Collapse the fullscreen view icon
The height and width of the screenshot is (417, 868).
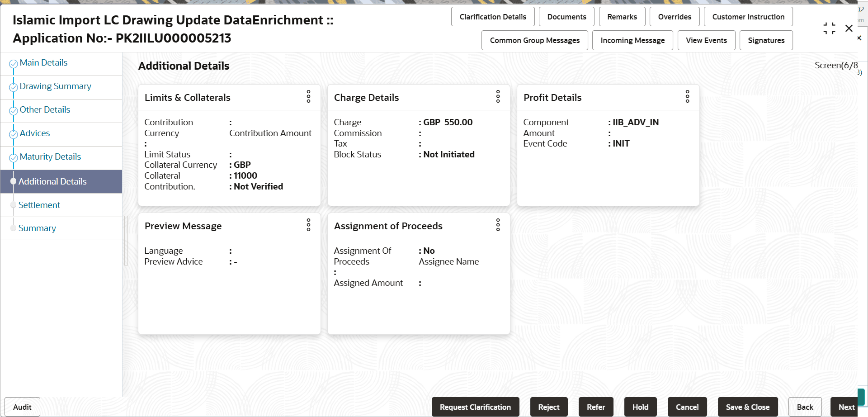click(829, 28)
